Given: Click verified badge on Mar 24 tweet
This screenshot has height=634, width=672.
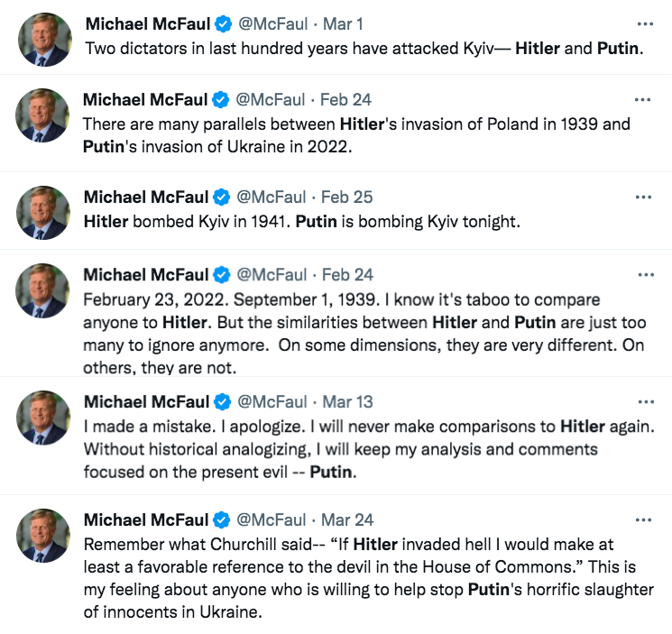Looking at the screenshot, I should click(221, 519).
